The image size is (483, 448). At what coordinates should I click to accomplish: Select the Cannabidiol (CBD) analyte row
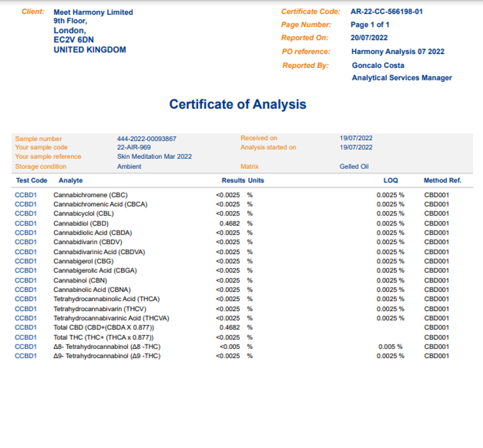[81, 224]
